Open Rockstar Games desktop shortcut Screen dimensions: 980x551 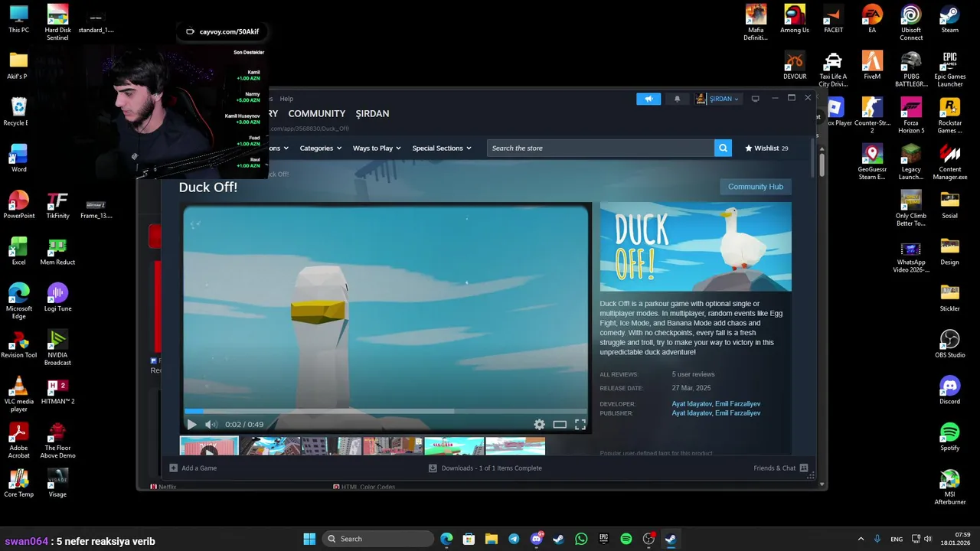950,116
